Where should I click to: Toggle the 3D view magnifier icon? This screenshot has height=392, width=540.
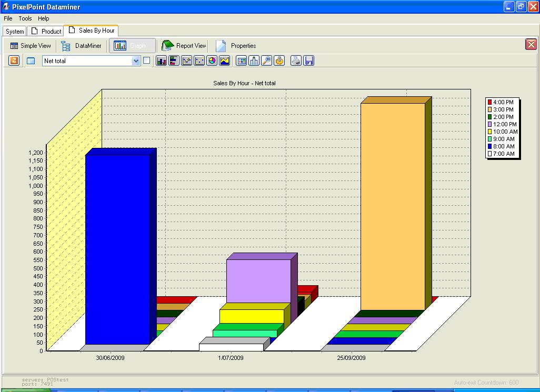tap(267, 61)
